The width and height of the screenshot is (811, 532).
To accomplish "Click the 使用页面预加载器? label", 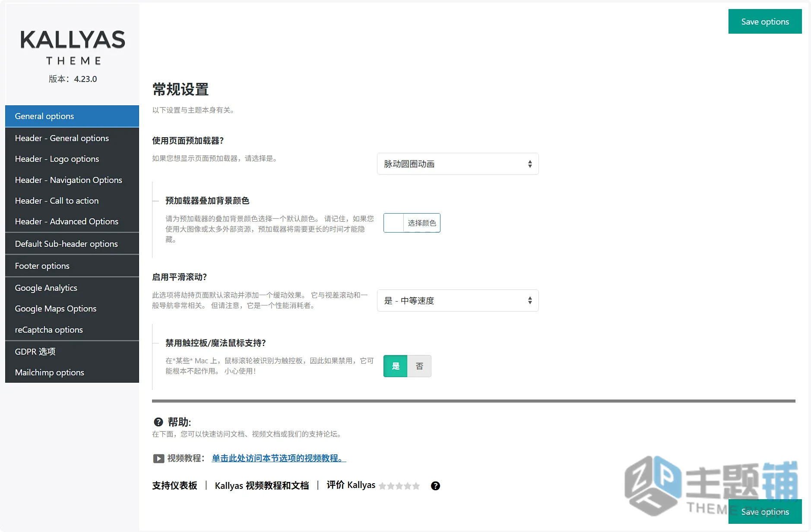I will (x=188, y=141).
